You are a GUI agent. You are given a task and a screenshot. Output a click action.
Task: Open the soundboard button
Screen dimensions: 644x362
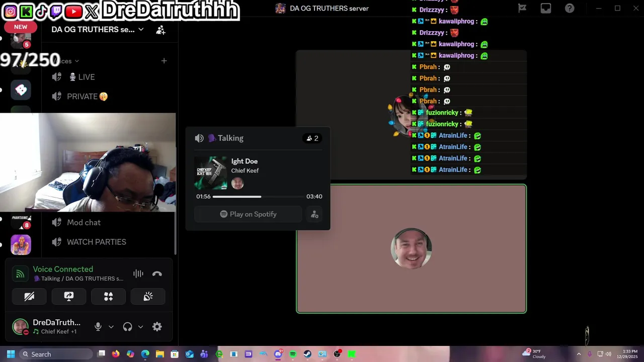pos(148,297)
